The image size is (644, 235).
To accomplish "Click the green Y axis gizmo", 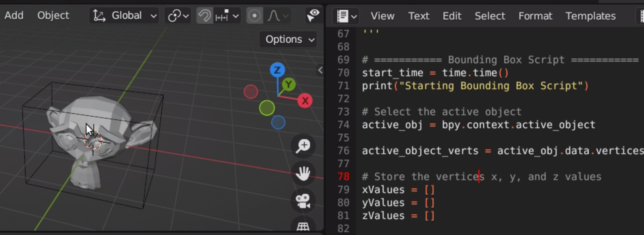I will pos(288,84).
